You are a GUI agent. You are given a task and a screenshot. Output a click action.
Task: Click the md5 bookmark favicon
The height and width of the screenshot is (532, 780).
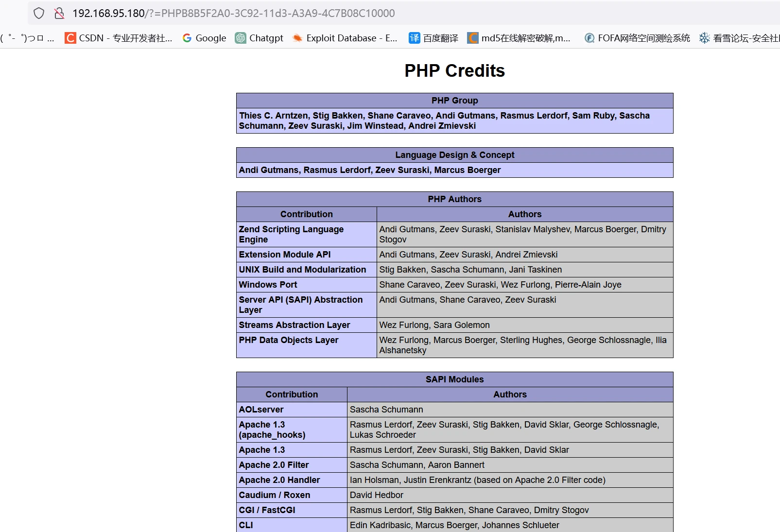473,38
